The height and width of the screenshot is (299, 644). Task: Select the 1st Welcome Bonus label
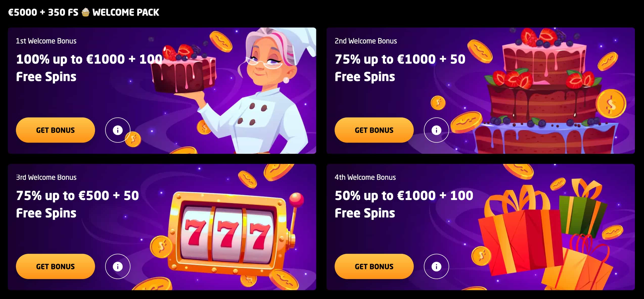46,41
